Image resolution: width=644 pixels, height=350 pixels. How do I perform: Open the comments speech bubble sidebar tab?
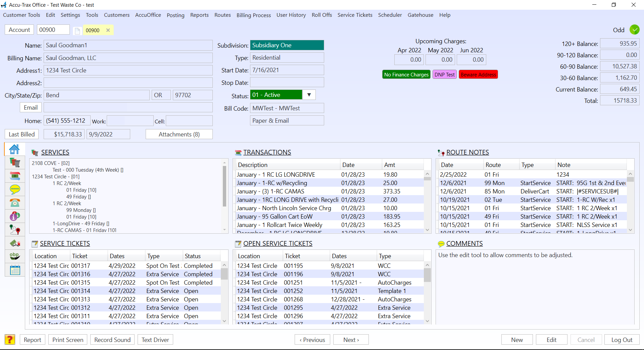tap(15, 189)
